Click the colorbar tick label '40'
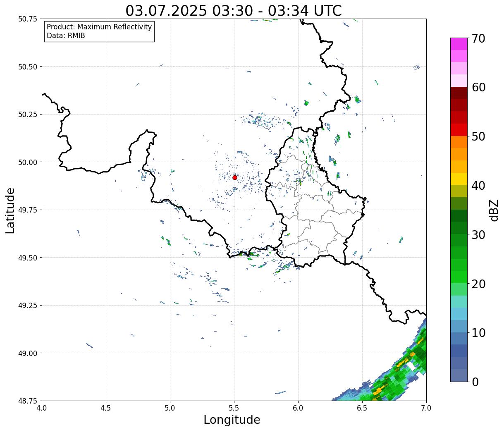Viewport: 504px width, 430px height. (478, 185)
